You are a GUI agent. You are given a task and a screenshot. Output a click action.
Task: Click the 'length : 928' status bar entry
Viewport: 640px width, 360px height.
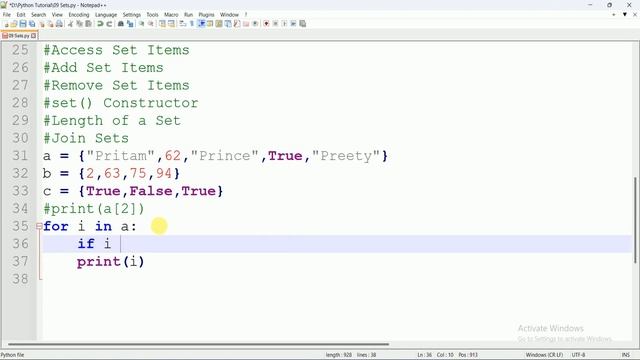pos(338,355)
